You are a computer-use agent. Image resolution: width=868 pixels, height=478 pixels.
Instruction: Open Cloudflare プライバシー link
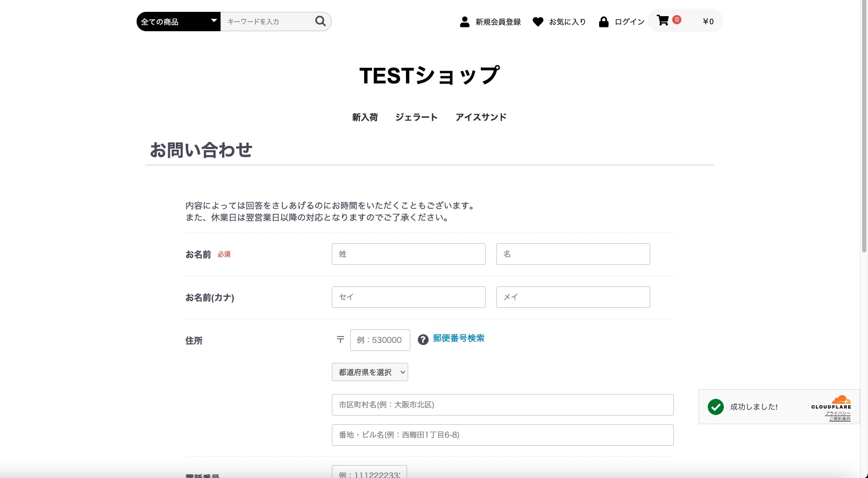pos(838,413)
